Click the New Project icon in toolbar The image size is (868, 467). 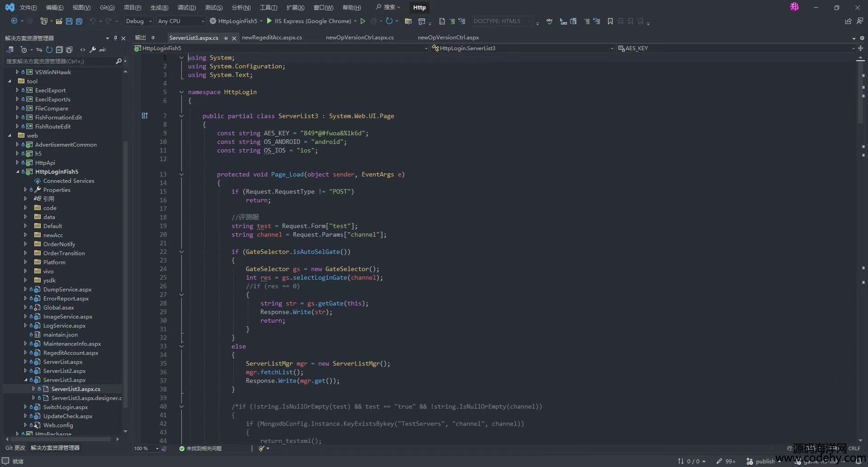44,21
